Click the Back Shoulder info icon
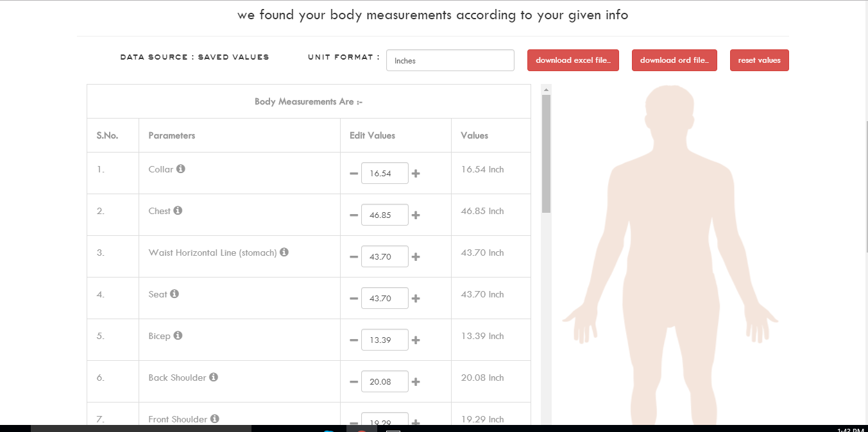The image size is (868, 432). coord(214,378)
